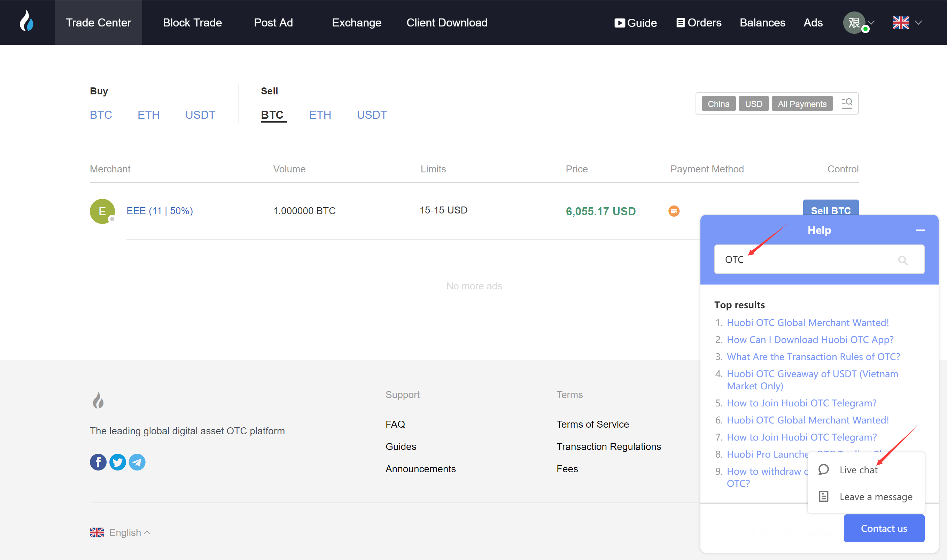The height and width of the screenshot is (560, 947).
Task: Open the FAQ footer link
Action: click(x=395, y=424)
